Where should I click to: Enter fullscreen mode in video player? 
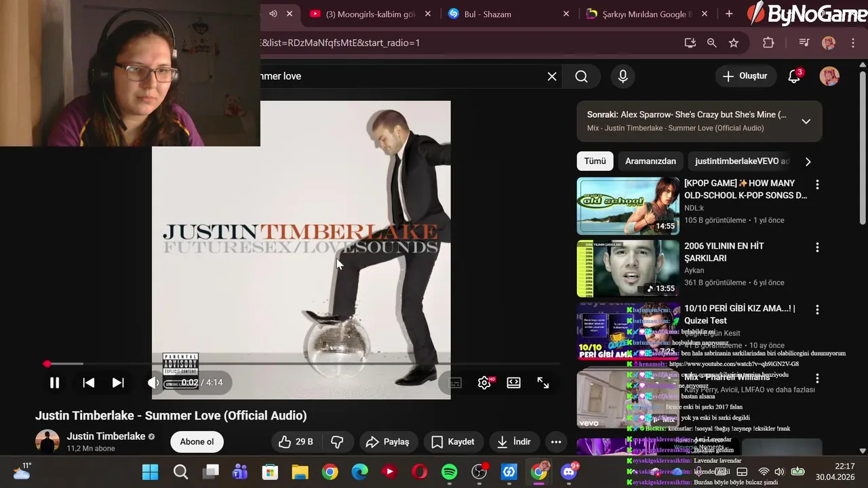point(543,382)
